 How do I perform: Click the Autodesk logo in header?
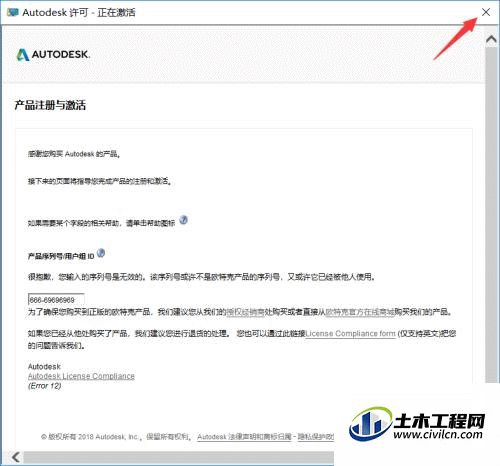(x=53, y=55)
